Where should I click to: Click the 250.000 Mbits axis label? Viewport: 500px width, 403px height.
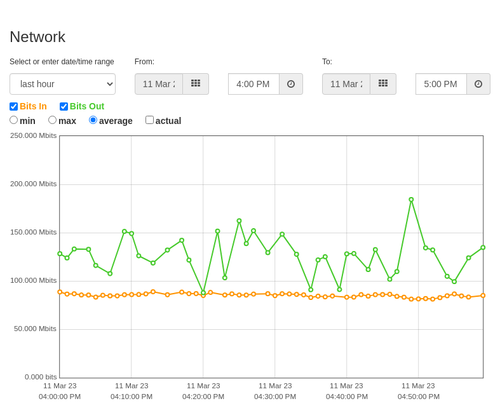coord(33,135)
